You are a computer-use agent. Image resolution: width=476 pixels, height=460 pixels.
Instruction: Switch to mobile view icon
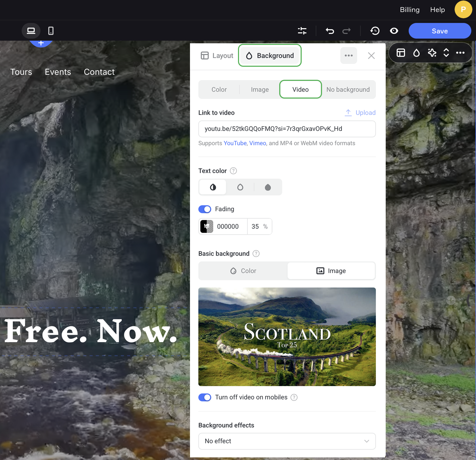(51, 31)
